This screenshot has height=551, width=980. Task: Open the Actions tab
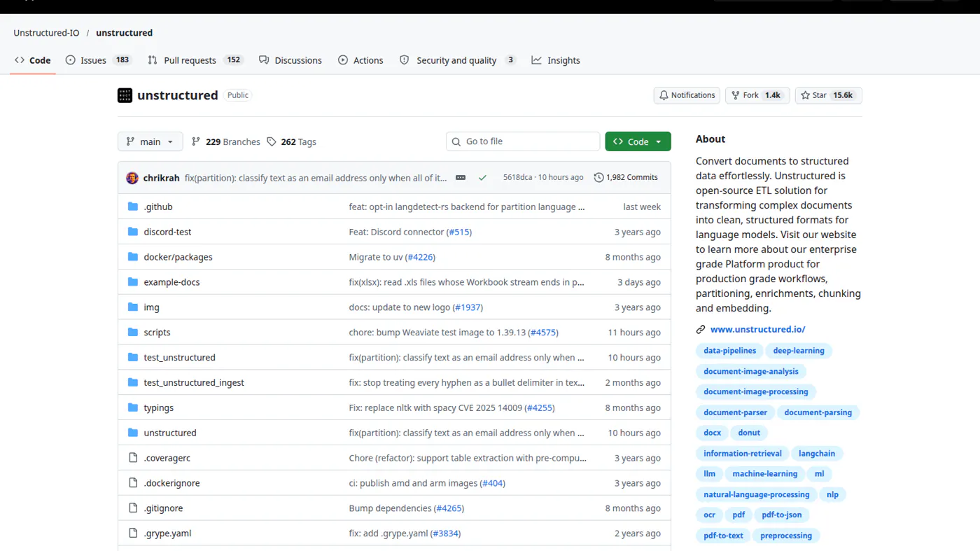coord(360,60)
